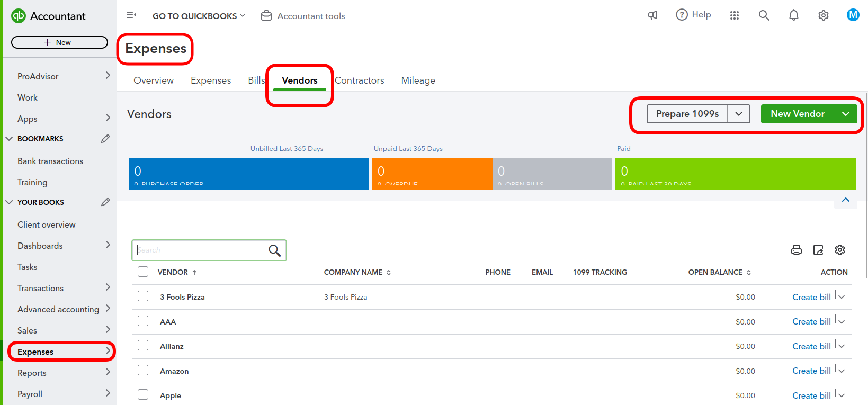Click the Prepare 1099s button
This screenshot has width=868, height=405.
pos(687,114)
